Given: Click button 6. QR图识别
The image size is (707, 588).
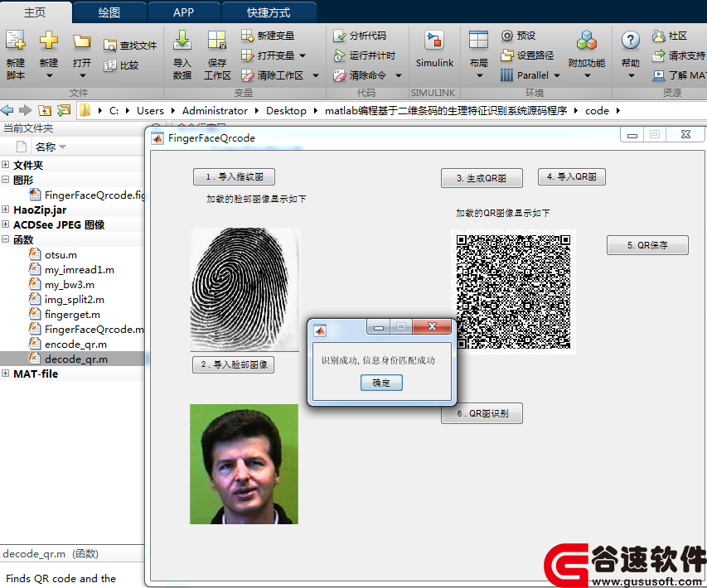Looking at the screenshot, I should click(x=482, y=413).
